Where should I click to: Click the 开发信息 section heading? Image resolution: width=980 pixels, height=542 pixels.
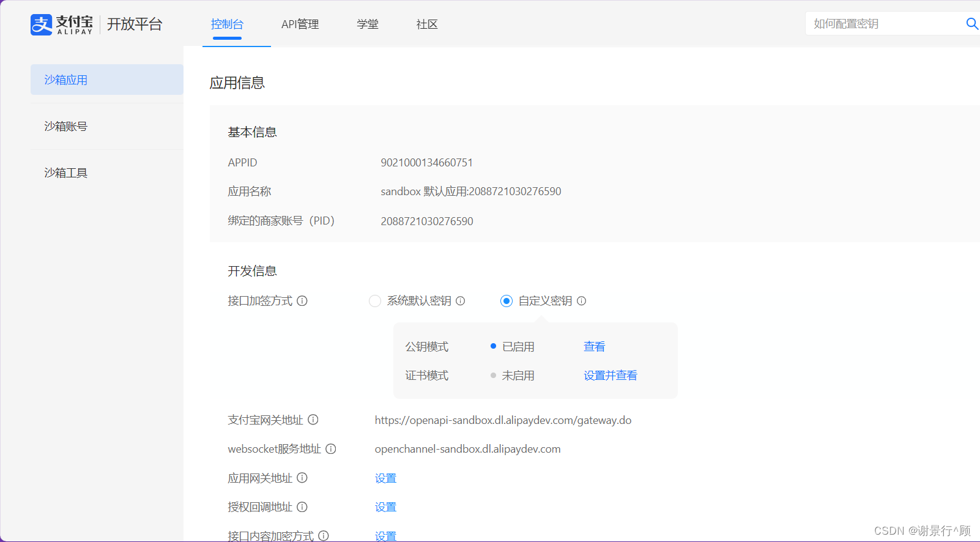252,271
